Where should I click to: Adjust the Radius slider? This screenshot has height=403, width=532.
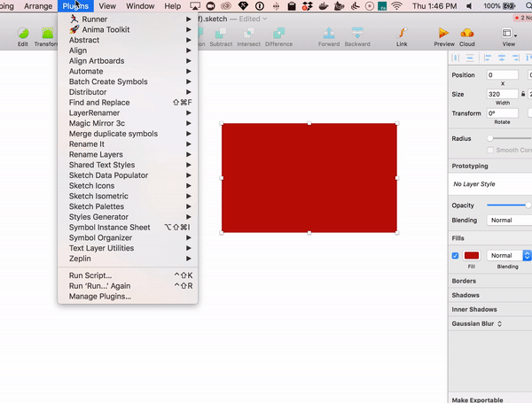click(x=509, y=138)
